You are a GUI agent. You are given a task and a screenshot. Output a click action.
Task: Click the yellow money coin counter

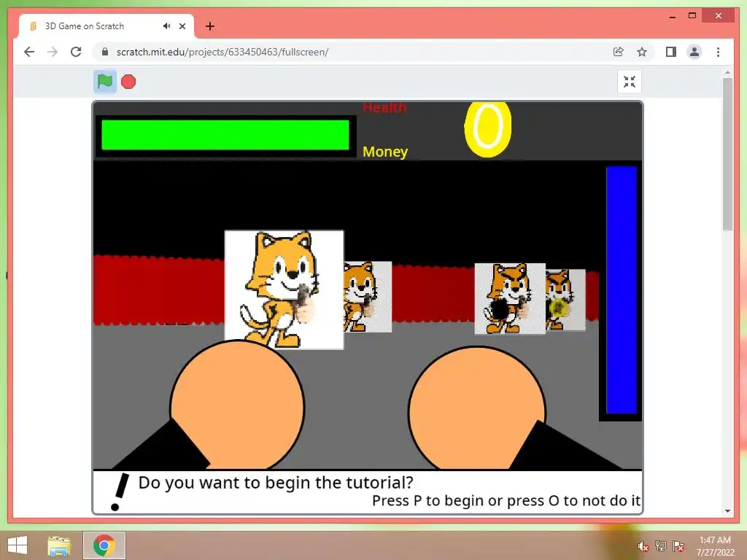click(488, 128)
